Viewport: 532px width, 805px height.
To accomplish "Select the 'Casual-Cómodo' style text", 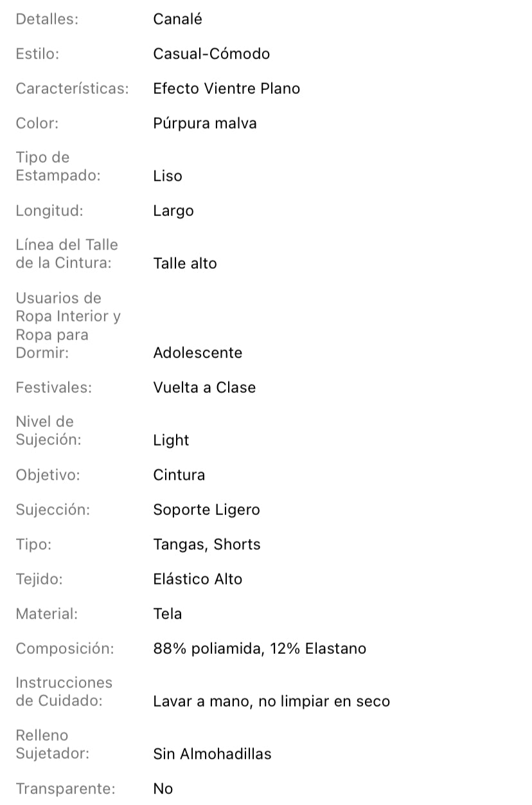I will [x=211, y=54].
